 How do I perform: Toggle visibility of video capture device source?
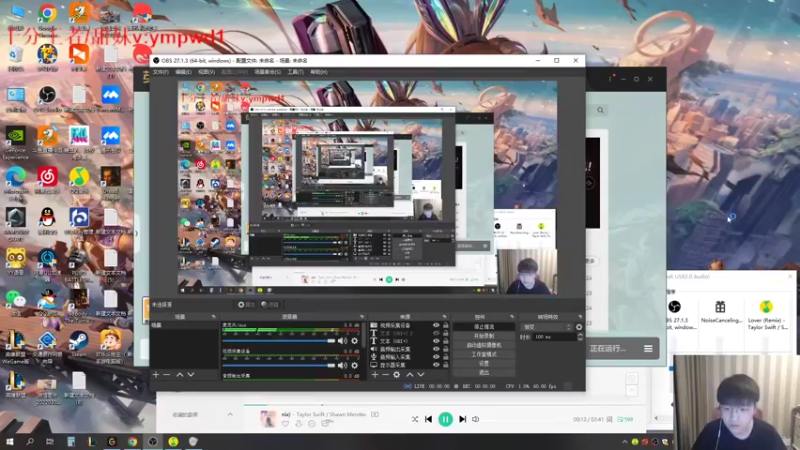point(436,325)
